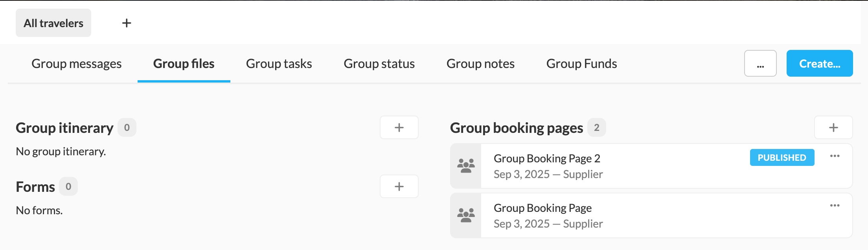Click the people icon for the unpublished Group Booking Page
868x250 pixels.
tap(466, 215)
